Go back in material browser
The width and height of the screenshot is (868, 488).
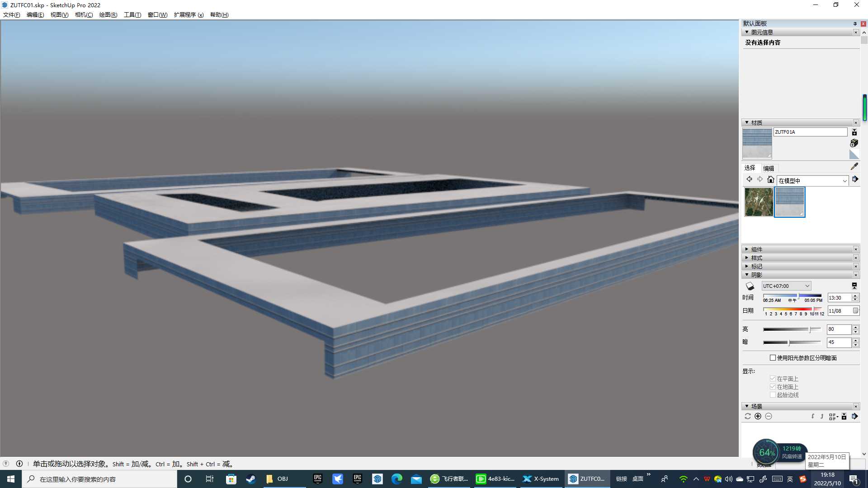(749, 179)
